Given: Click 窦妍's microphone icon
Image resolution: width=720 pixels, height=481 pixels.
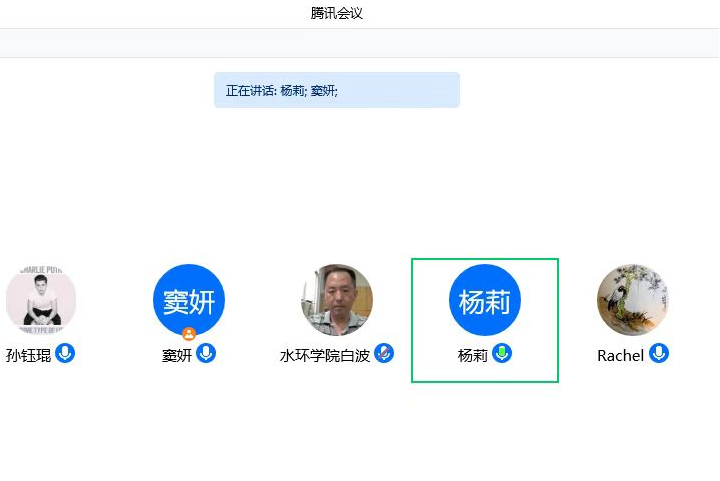Looking at the screenshot, I should pos(206,353).
